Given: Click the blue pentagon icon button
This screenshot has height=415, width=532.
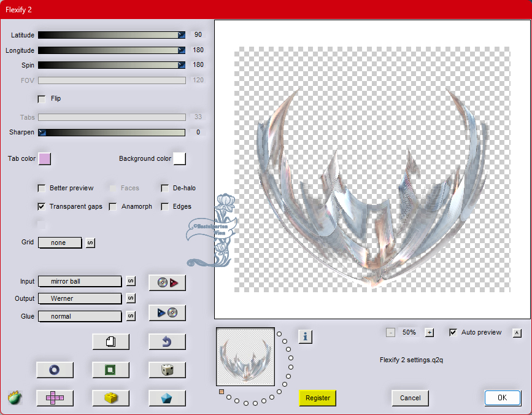Looking at the screenshot, I should tap(167, 398).
